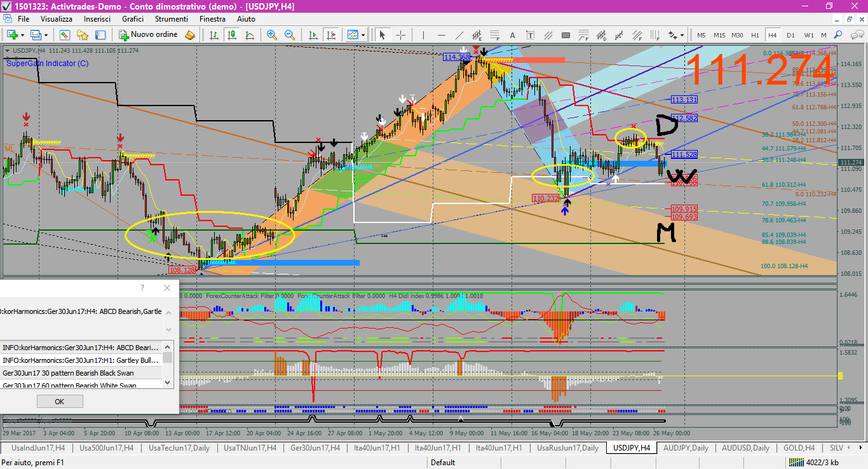The image size is (868, 469).
Task: Click OK in the alert dialog
Action: [x=60, y=402]
